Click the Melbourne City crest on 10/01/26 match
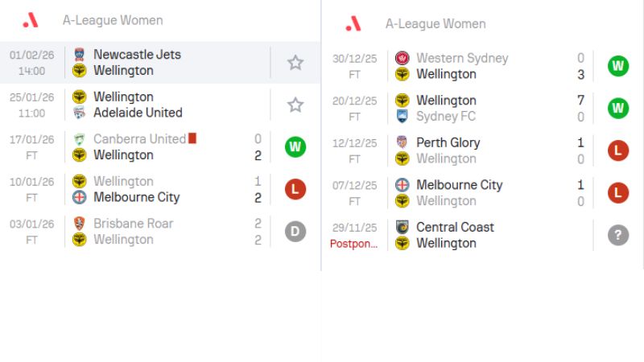 point(80,197)
